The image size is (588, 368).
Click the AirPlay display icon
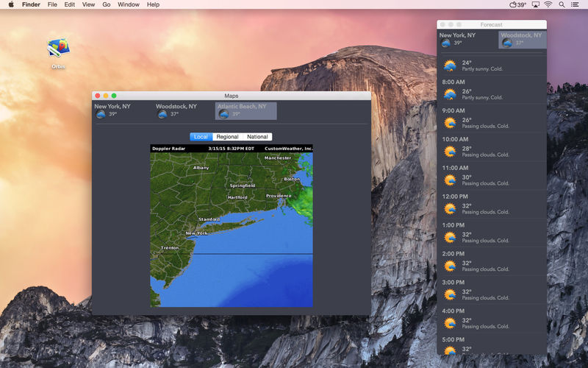coord(535,4)
